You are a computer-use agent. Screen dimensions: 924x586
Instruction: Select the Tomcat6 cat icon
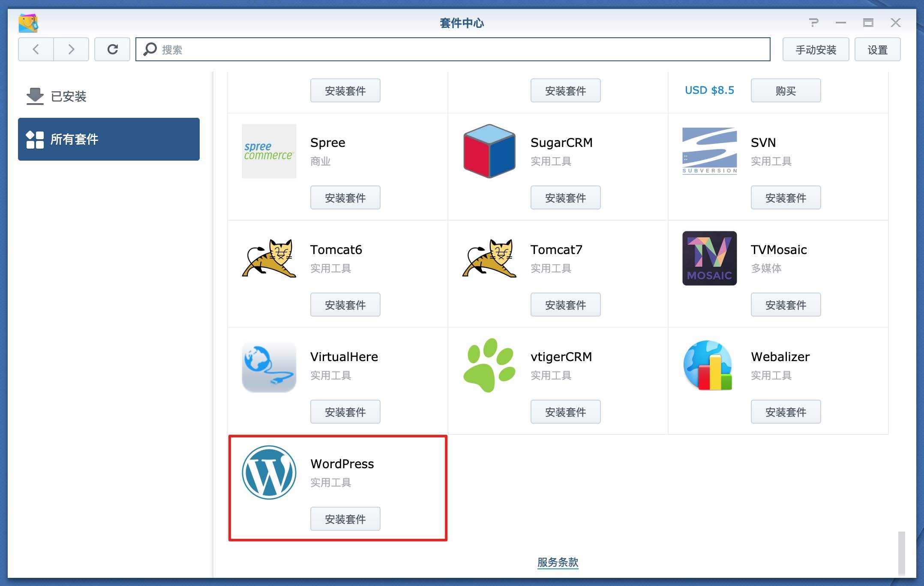(x=269, y=258)
